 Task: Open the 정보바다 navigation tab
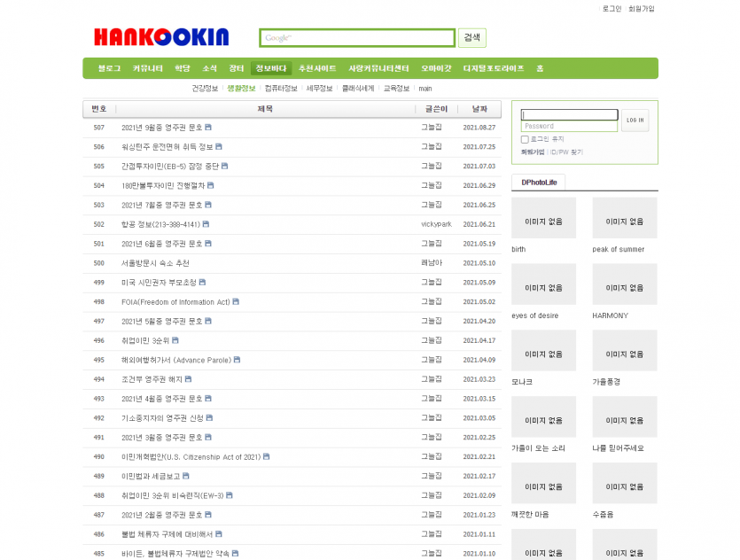[x=271, y=67]
